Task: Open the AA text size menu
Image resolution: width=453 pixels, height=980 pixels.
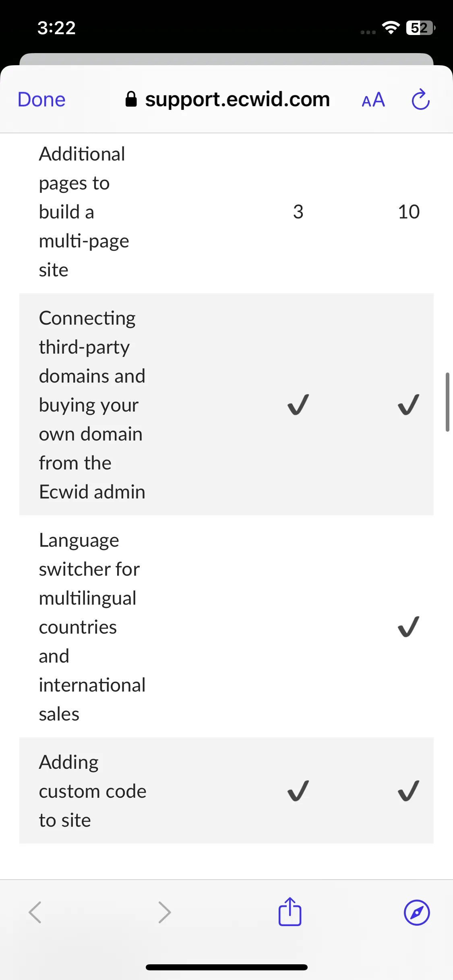Action: click(373, 100)
